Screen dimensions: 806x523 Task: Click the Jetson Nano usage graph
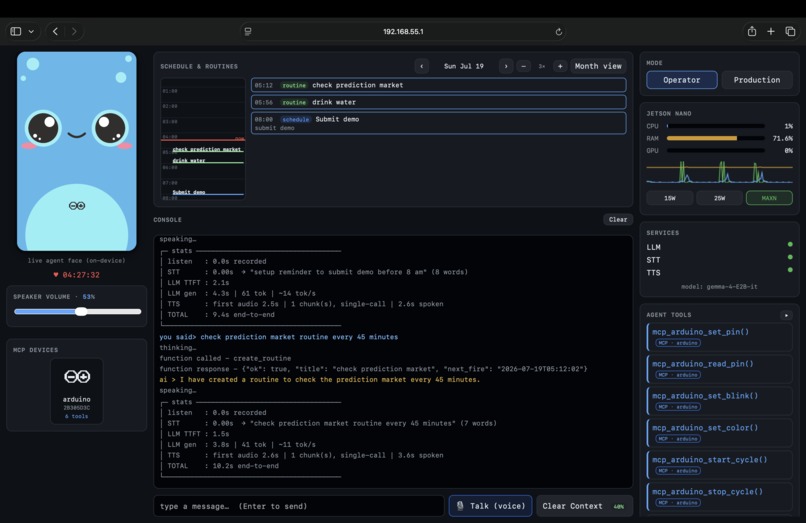(719, 172)
